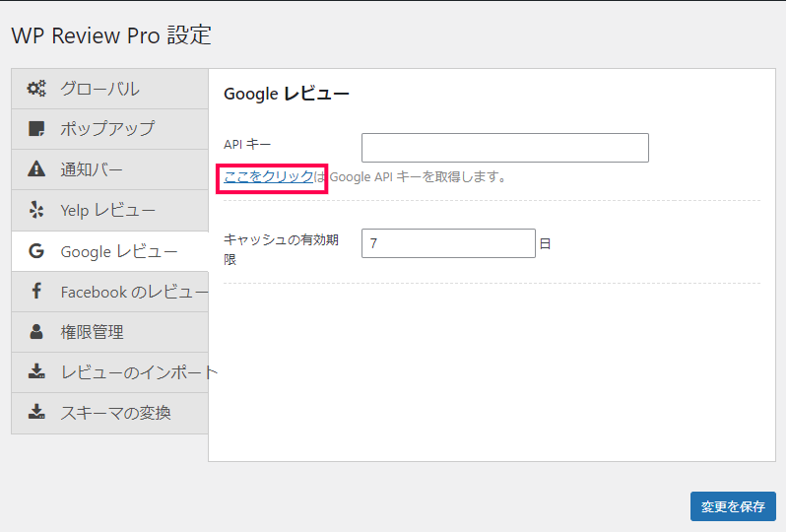
Task: Open the 通知バー tab
Action: [110, 169]
